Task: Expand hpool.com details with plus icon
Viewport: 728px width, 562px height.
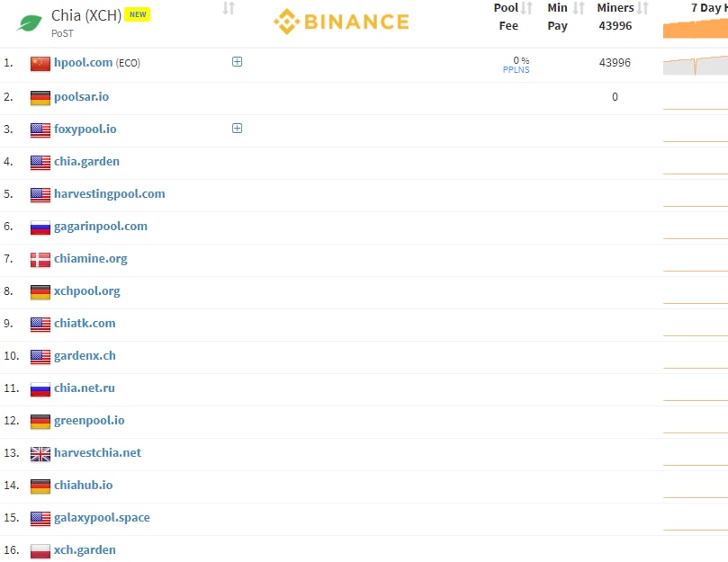Action: tap(237, 62)
